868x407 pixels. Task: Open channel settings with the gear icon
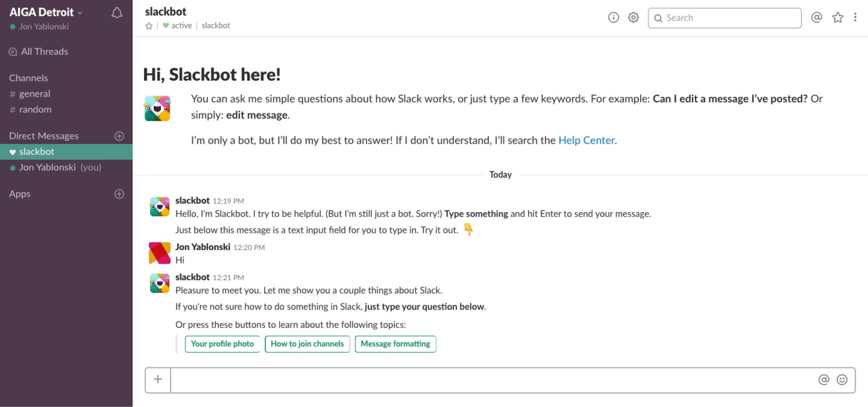[633, 18]
